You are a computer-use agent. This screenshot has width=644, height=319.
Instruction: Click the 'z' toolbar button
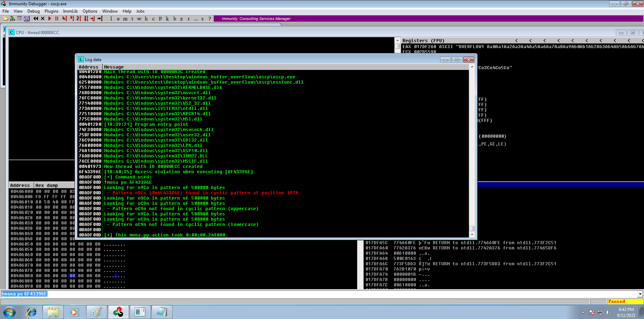[181, 19]
